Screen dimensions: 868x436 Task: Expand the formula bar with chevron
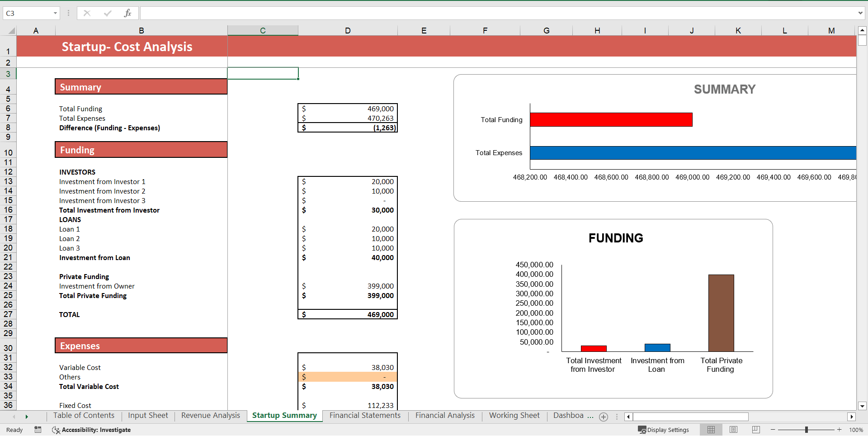pyautogui.click(x=860, y=13)
